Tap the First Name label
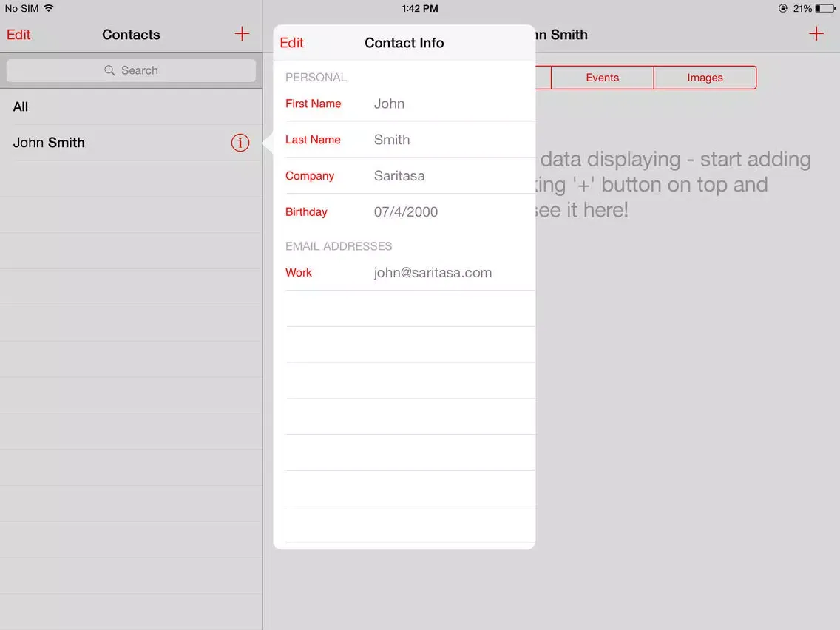Viewport: 840px width, 630px height. [313, 104]
